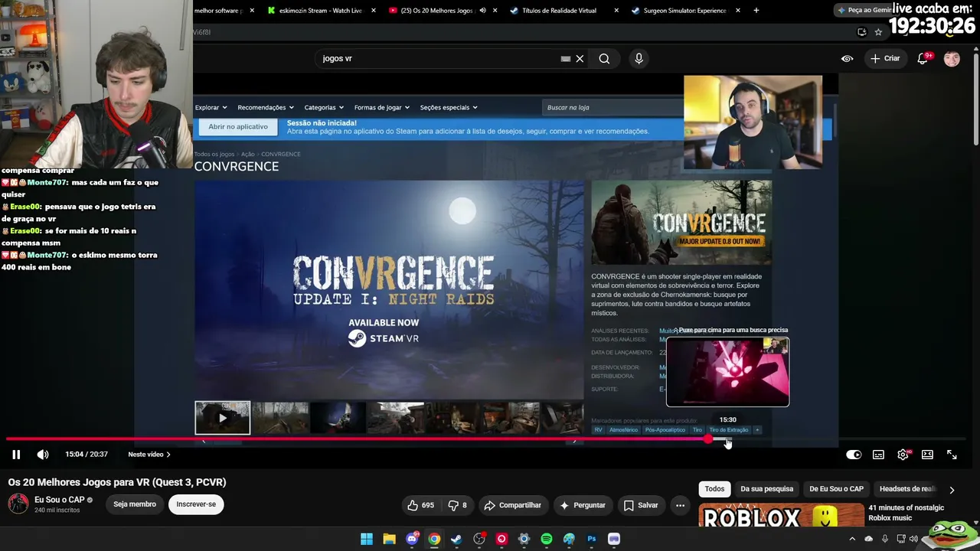Open the player settings gear

[903, 455]
